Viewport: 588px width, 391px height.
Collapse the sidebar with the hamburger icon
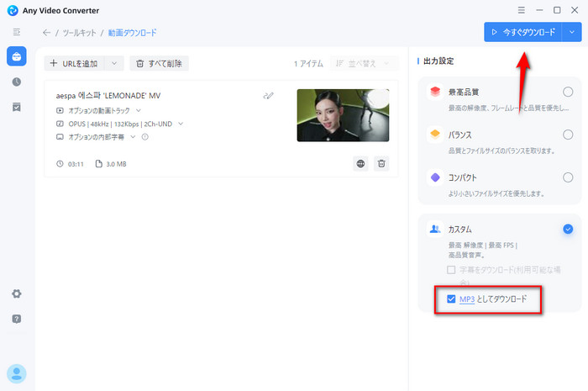pyautogui.click(x=17, y=32)
